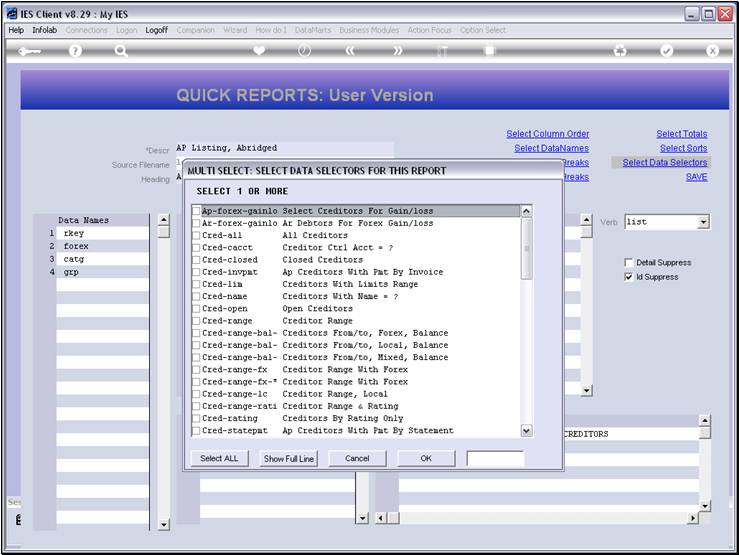Image resolution: width=739 pixels, height=555 pixels.
Task: Click Cred-cacct Creditor Ctrl Acct row
Action: tap(355, 247)
